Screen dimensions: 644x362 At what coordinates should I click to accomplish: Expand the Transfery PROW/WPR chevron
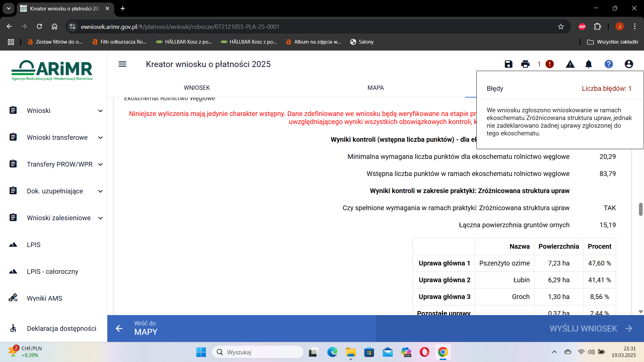click(100, 164)
